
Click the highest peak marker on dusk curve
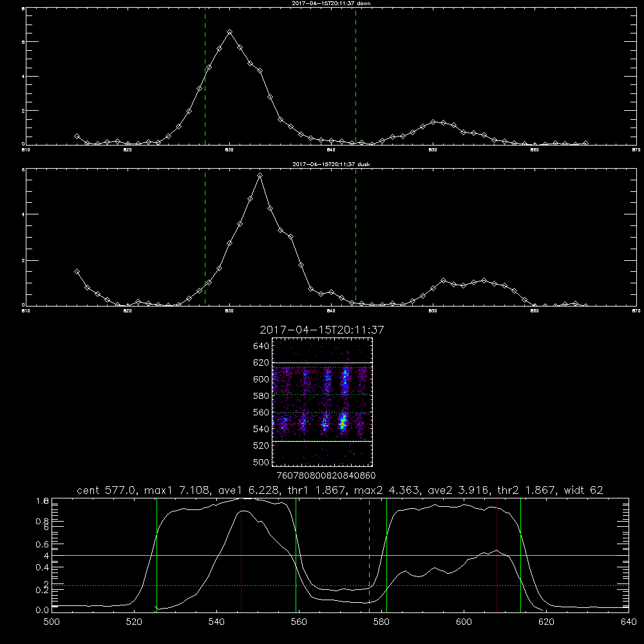(260, 176)
